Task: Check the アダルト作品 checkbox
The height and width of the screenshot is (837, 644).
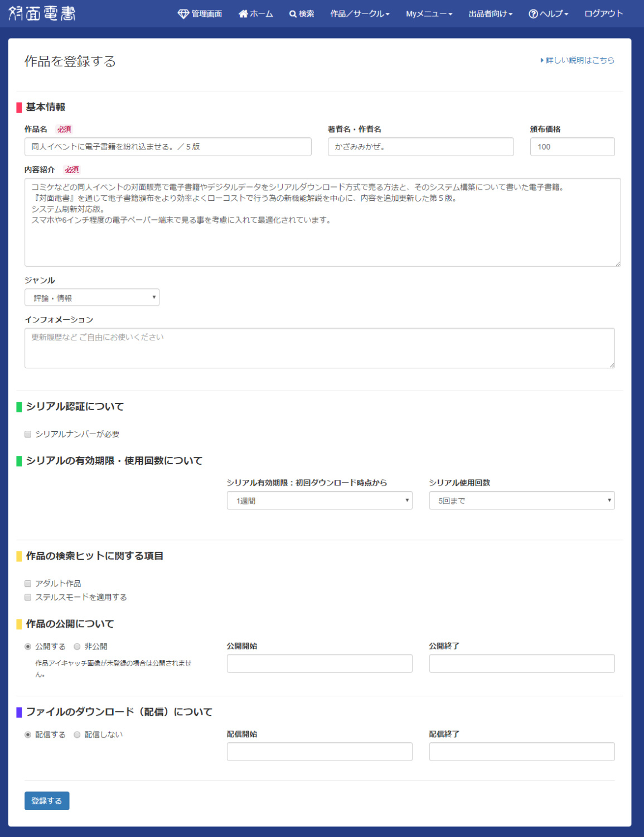Action: tap(28, 584)
